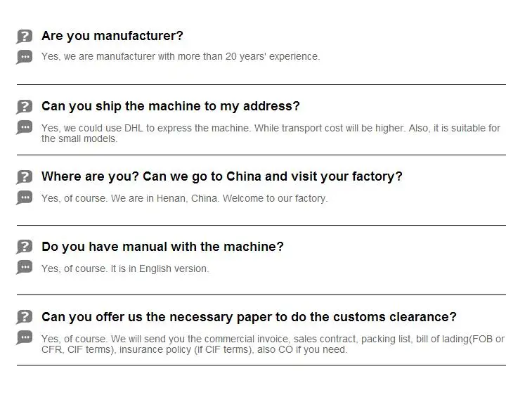Click the 'We are in Henan, China' answer
The width and height of the screenshot is (532, 395).
pyautogui.click(x=184, y=198)
